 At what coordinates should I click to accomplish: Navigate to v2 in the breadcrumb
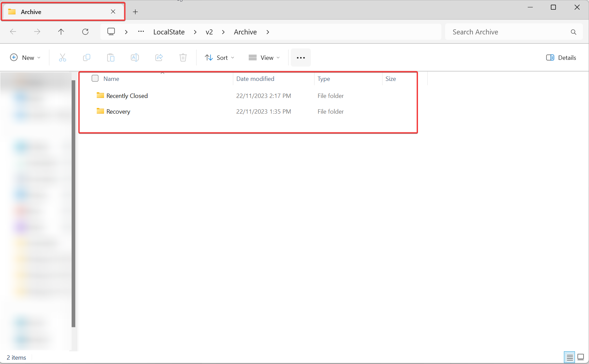tap(209, 32)
